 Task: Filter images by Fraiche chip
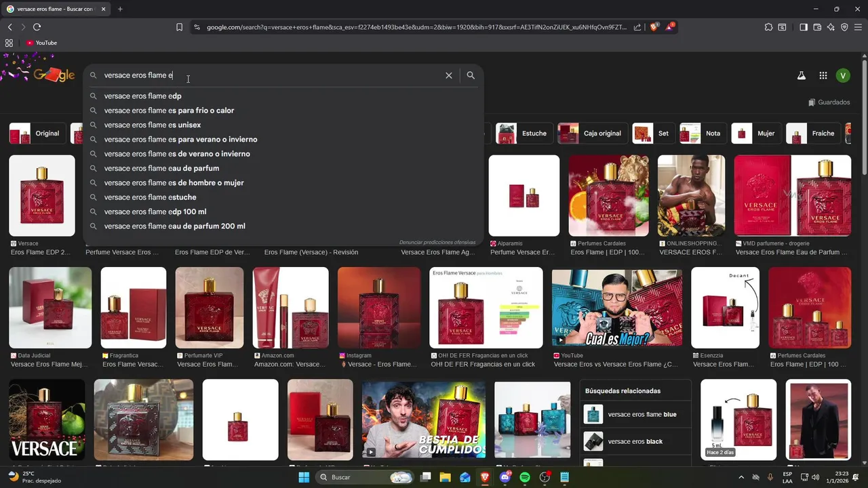[812, 134]
